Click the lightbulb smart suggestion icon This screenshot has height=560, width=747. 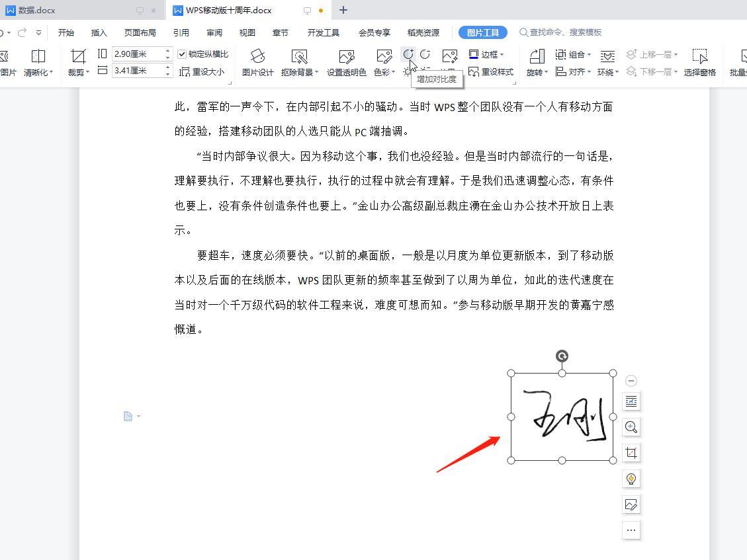pos(631,479)
